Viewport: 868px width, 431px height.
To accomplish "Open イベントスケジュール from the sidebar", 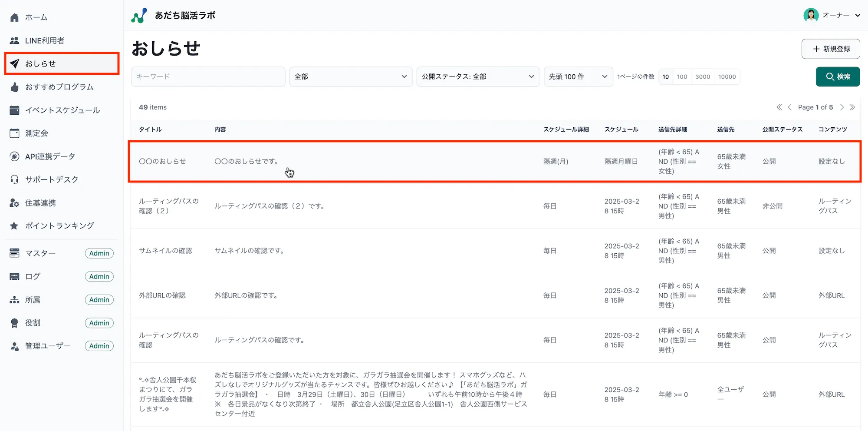I will (x=62, y=110).
